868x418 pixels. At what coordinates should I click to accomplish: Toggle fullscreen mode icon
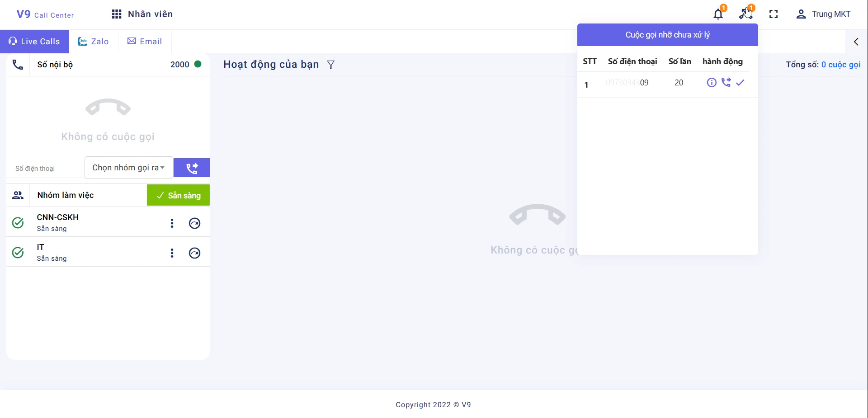(x=774, y=14)
